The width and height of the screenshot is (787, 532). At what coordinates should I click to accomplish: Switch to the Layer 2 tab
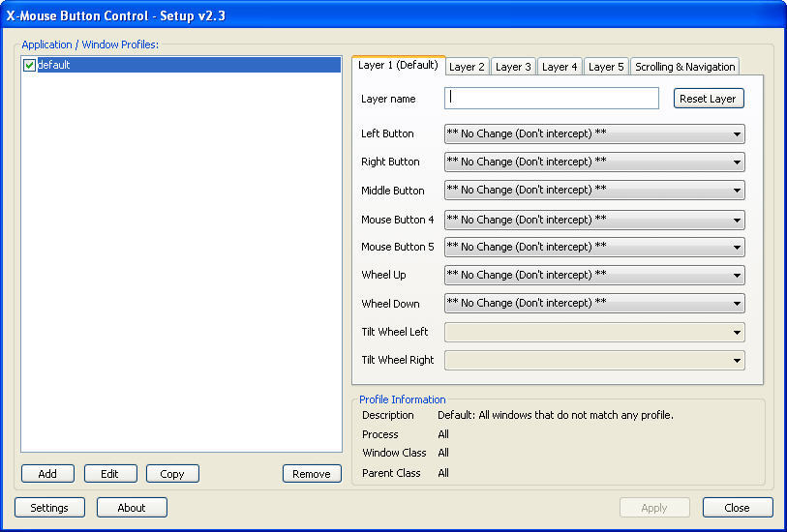(x=467, y=67)
